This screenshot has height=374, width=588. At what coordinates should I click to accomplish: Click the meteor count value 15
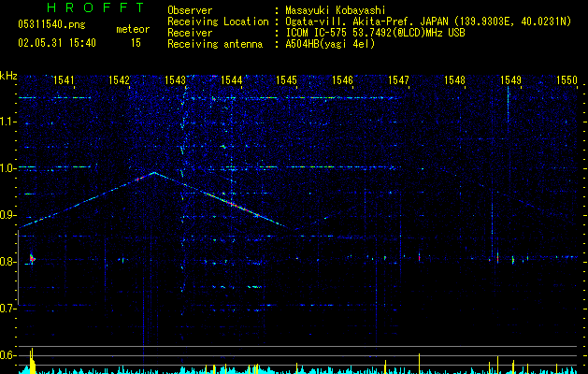tap(136, 43)
